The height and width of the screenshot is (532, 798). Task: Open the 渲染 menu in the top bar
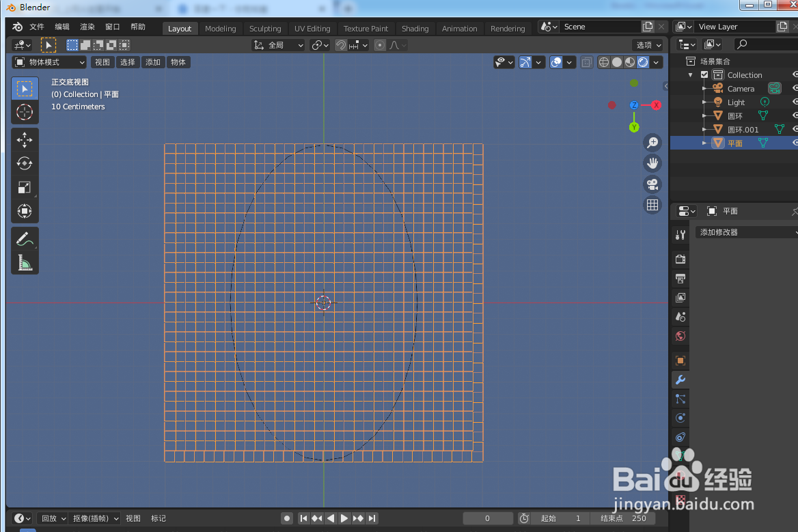(87, 27)
